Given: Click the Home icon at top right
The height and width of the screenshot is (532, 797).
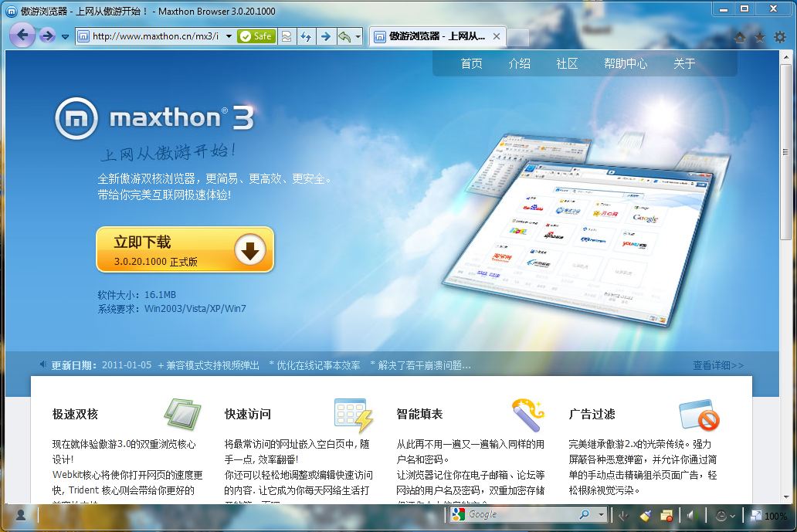Looking at the screenshot, I should [740, 37].
